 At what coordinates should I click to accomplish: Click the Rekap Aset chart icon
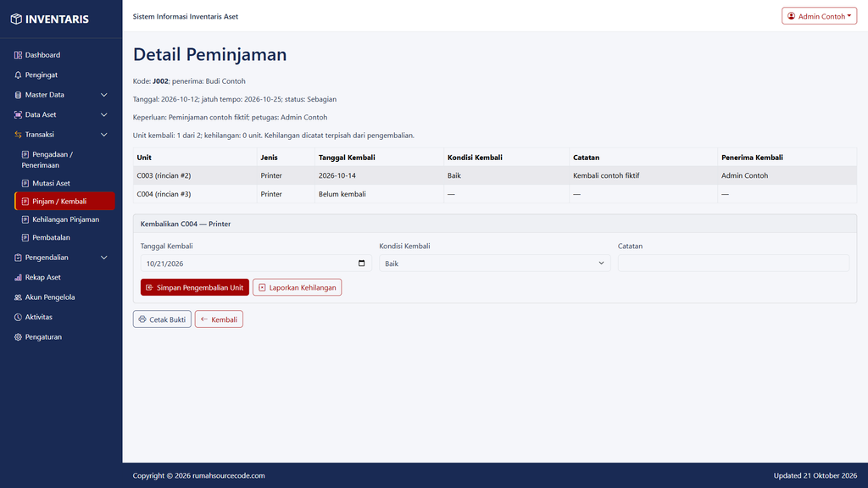(x=18, y=277)
